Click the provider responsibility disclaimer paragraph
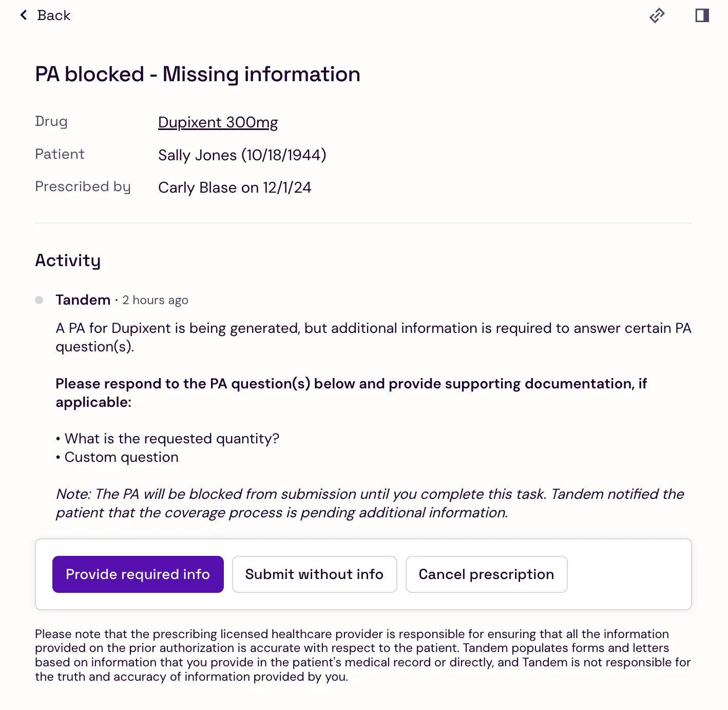The image size is (728, 710). point(362,655)
